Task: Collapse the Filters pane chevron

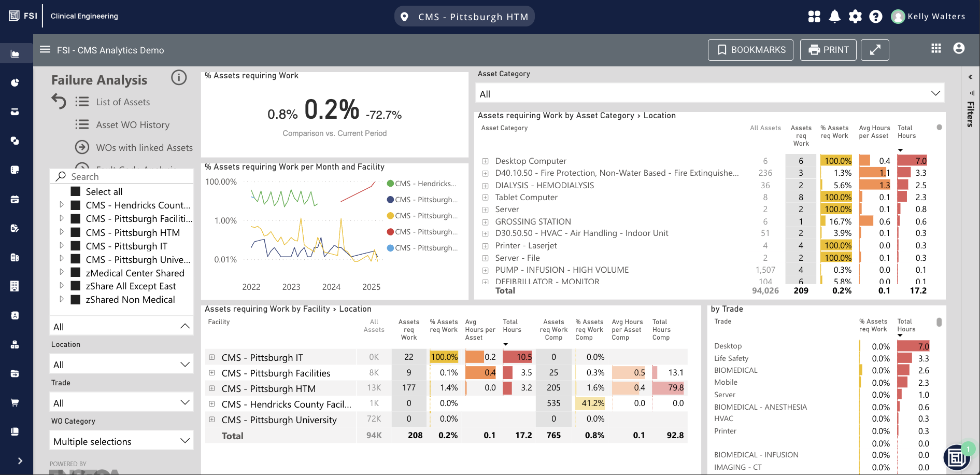Action: pyautogui.click(x=970, y=77)
